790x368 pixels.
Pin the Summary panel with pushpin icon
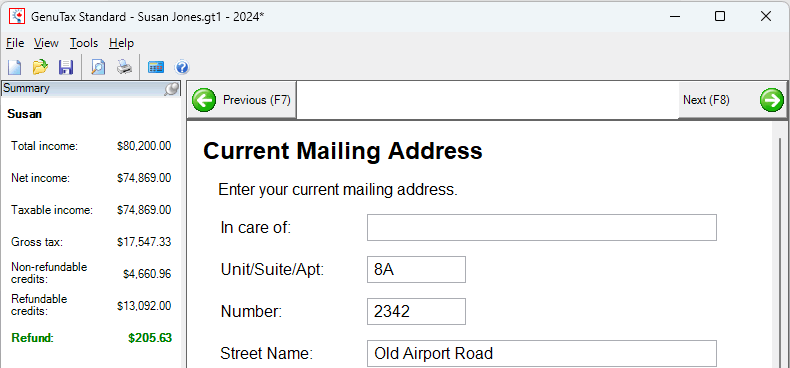(x=172, y=89)
